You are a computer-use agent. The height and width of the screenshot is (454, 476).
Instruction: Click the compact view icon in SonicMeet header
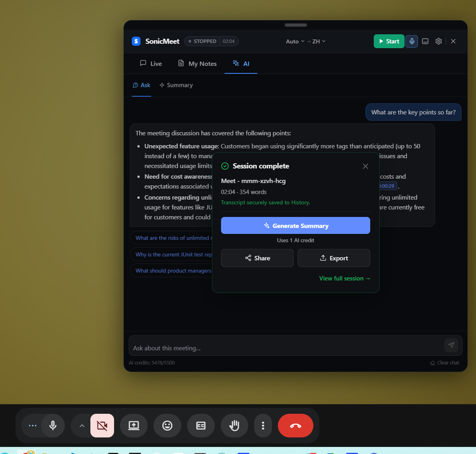pos(425,41)
